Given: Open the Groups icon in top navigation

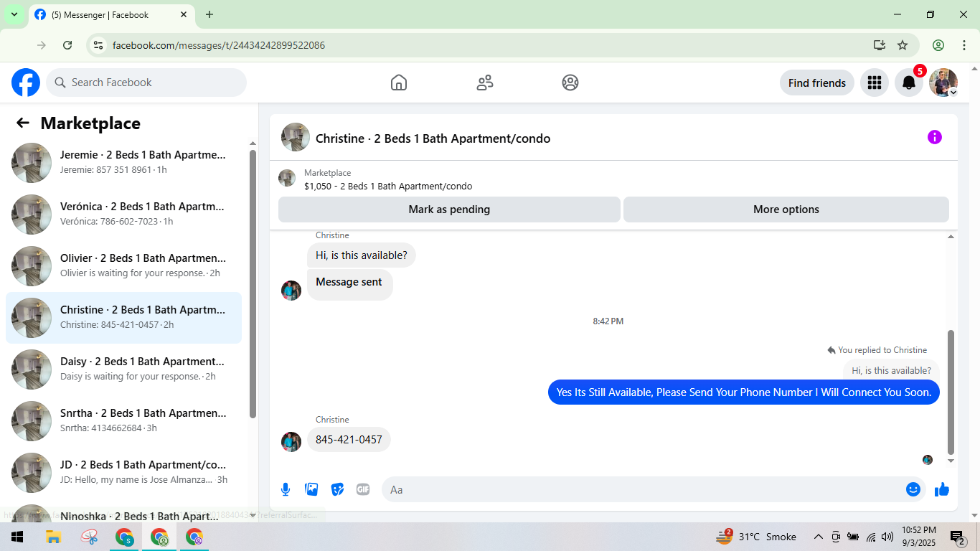Looking at the screenshot, I should tap(570, 83).
